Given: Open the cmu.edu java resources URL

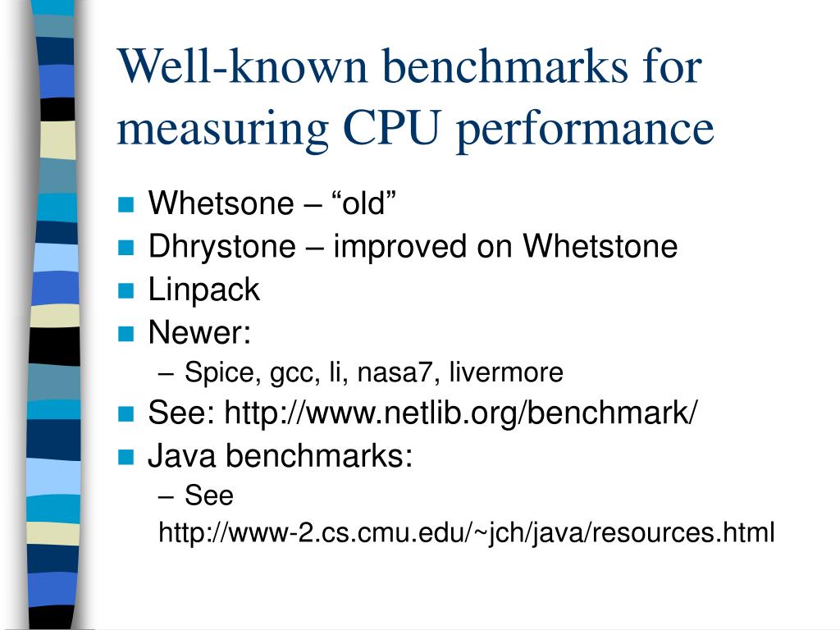Looking at the screenshot, I should (466, 533).
